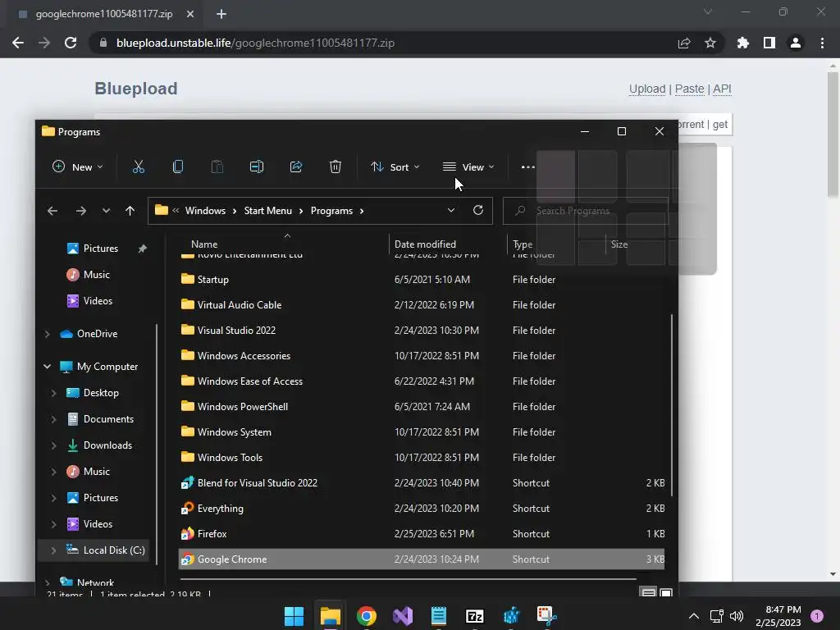Screen dimensions: 840x630
Task: Expand Downloads in navigation pane
Action: pyautogui.click(x=53, y=445)
